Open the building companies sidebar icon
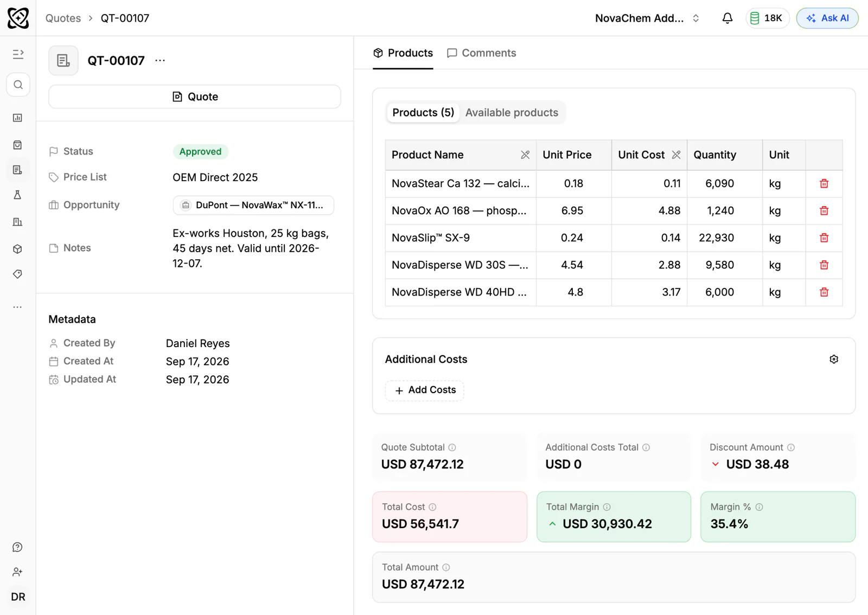 click(x=18, y=222)
